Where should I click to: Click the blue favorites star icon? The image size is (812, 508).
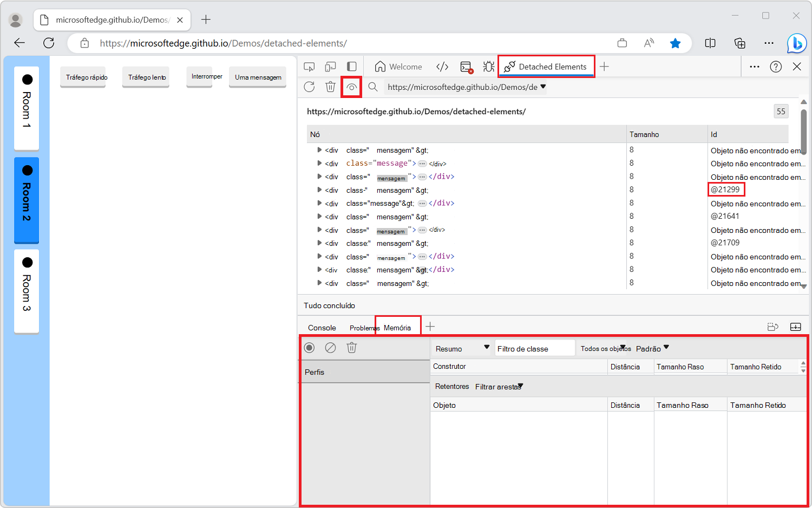[x=675, y=43]
